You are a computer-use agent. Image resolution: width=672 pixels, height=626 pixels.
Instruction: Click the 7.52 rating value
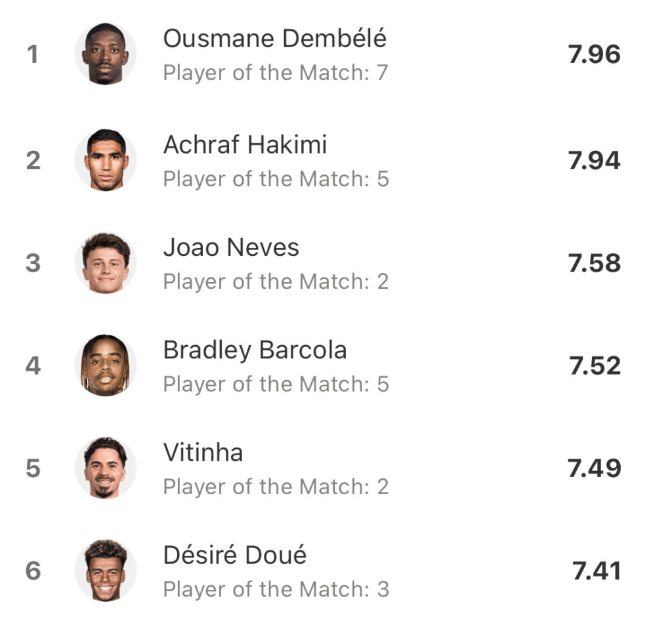pyautogui.click(x=595, y=366)
